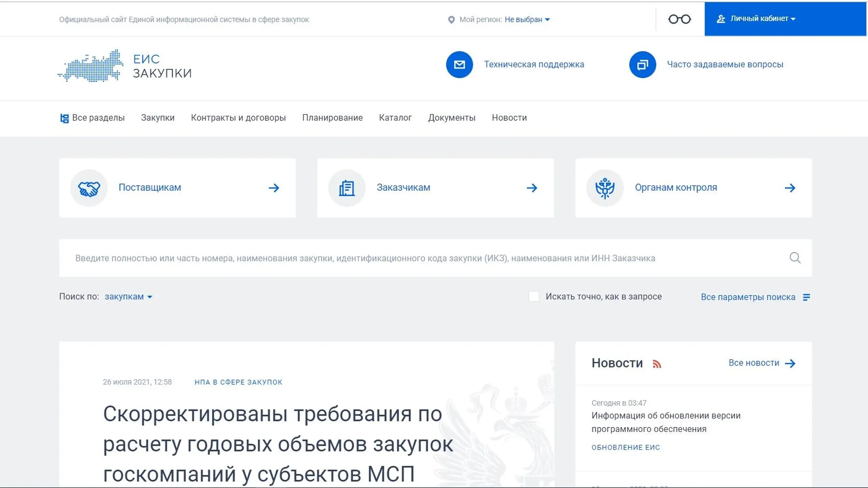Open the Документы menu item
The height and width of the screenshot is (488, 868).
(x=452, y=118)
